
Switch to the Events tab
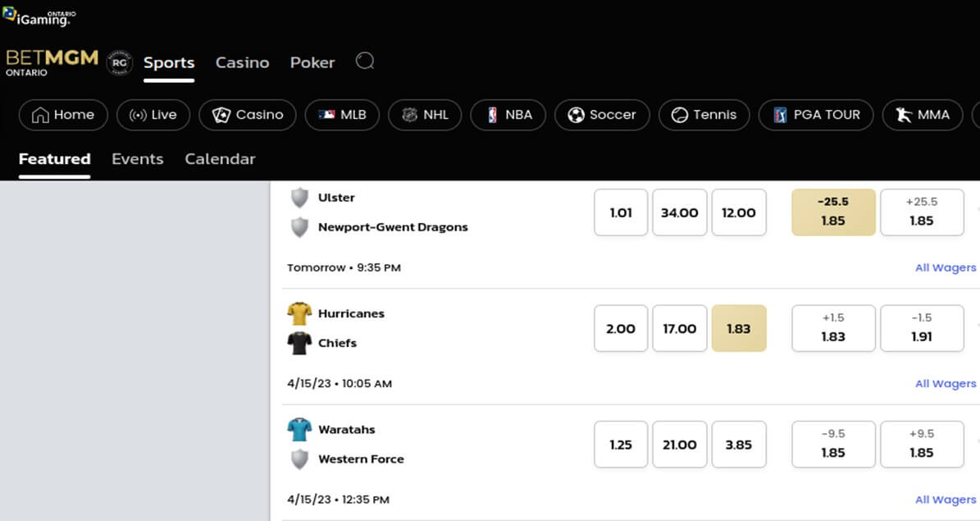pos(138,159)
